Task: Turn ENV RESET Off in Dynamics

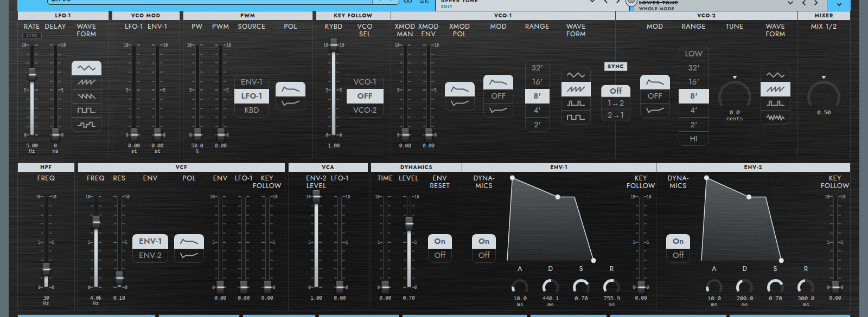Action: pos(440,255)
